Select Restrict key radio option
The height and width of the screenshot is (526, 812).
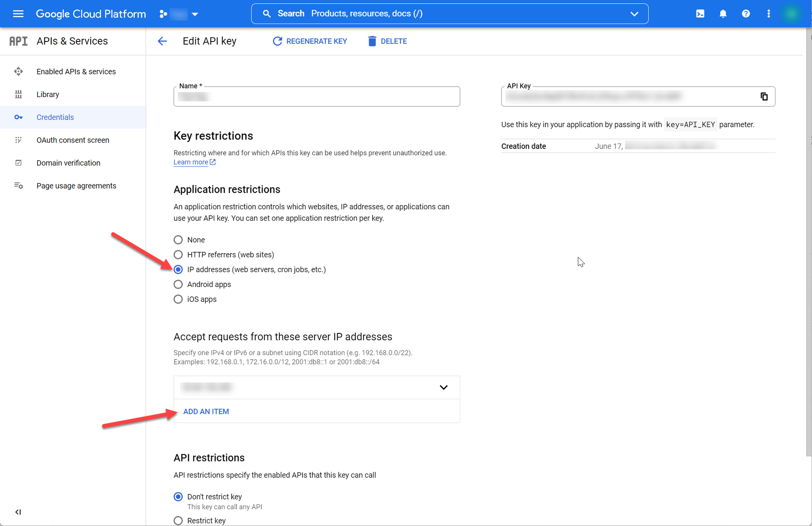[178, 521]
